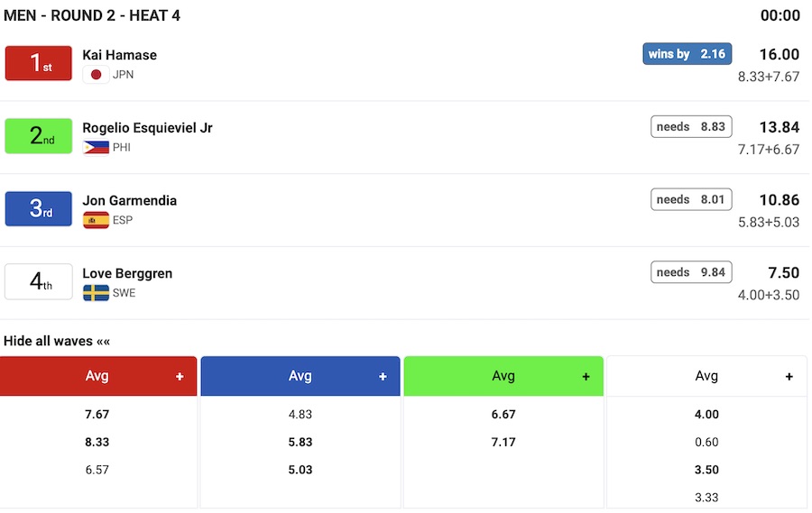Click Hide all waves link
The width and height of the screenshot is (812, 513).
click(x=57, y=341)
